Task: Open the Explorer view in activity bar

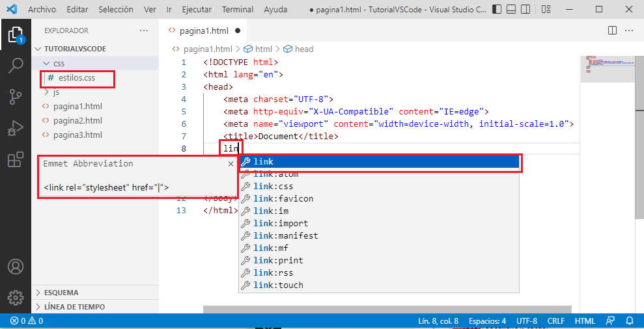Action: tap(16, 35)
